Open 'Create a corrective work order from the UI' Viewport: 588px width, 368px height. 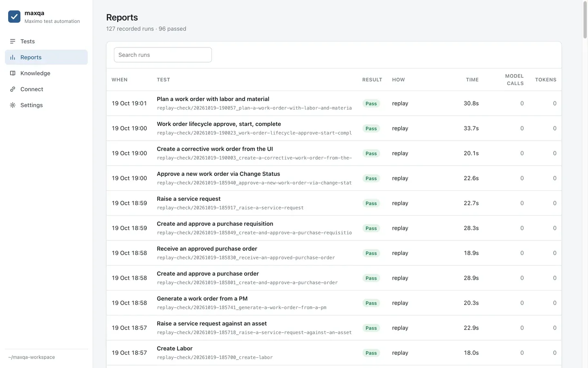[x=215, y=149]
